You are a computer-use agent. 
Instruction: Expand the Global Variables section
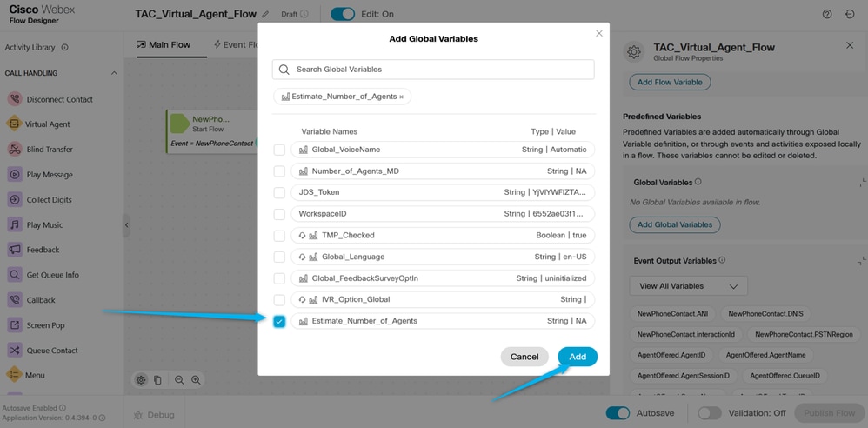pyautogui.click(x=861, y=182)
